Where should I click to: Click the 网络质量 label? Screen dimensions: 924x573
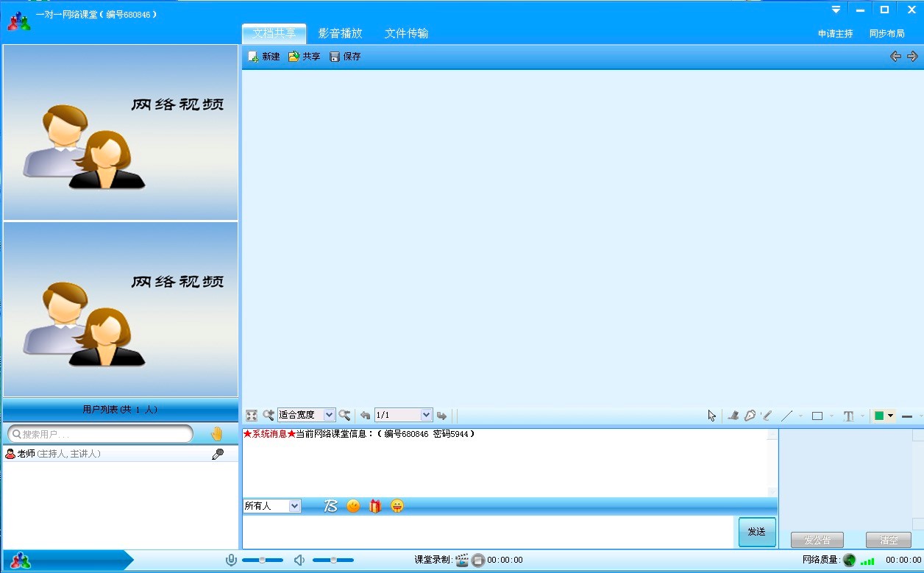point(822,560)
